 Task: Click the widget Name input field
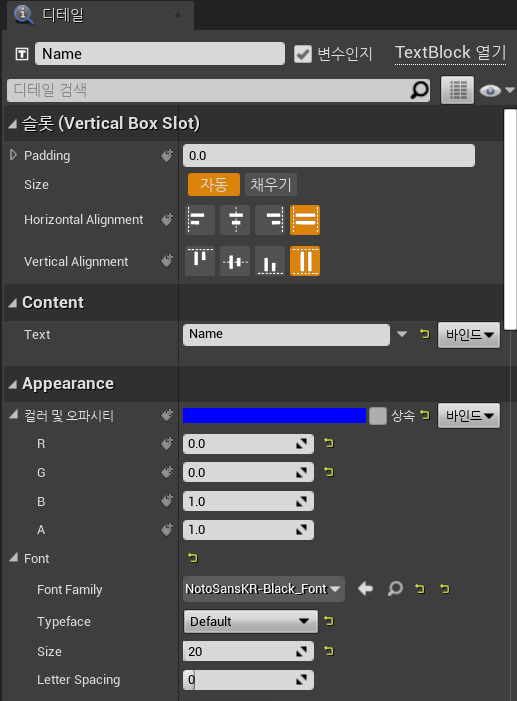[x=160, y=54]
